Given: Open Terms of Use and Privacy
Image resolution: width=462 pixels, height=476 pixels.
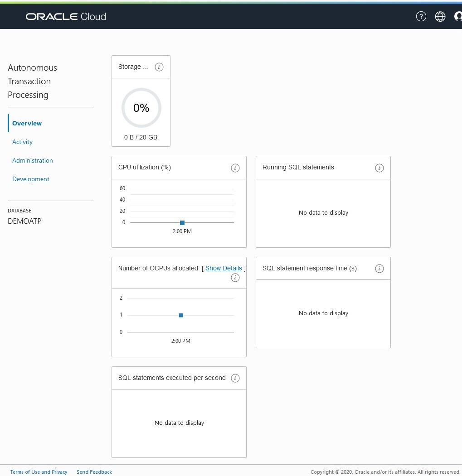Looking at the screenshot, I should (x=39, y=472).
